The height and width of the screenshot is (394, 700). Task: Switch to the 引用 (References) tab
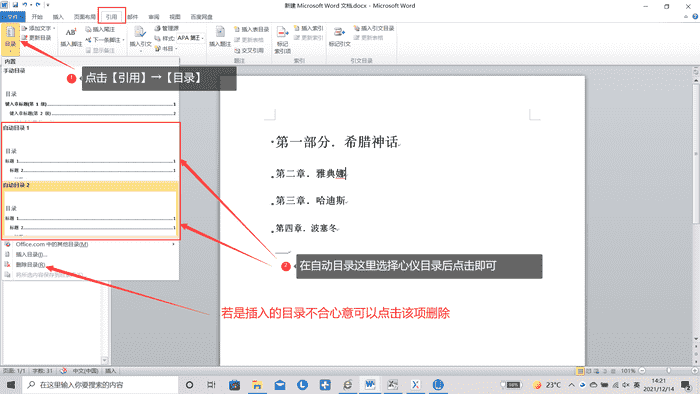[x=112, y=17]
